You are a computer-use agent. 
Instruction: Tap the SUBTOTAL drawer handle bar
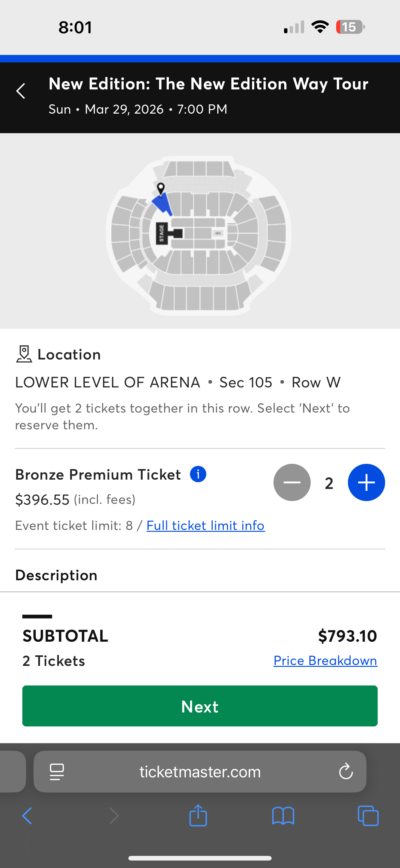[37, 617]
